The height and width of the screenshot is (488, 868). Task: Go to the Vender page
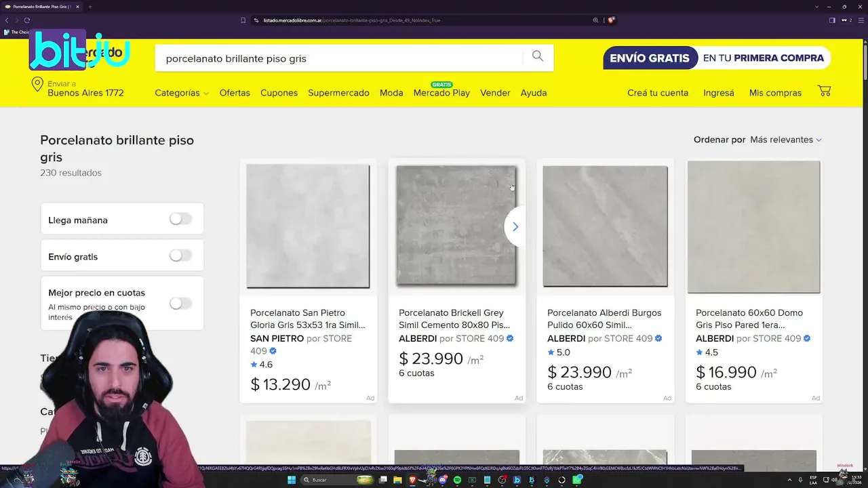495,93
